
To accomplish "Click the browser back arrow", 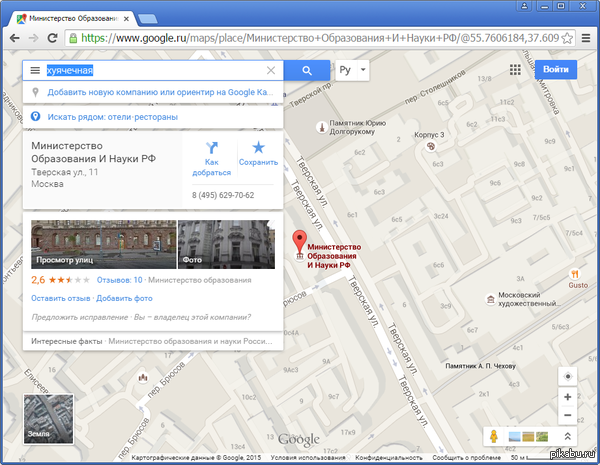I will point(15,38).
